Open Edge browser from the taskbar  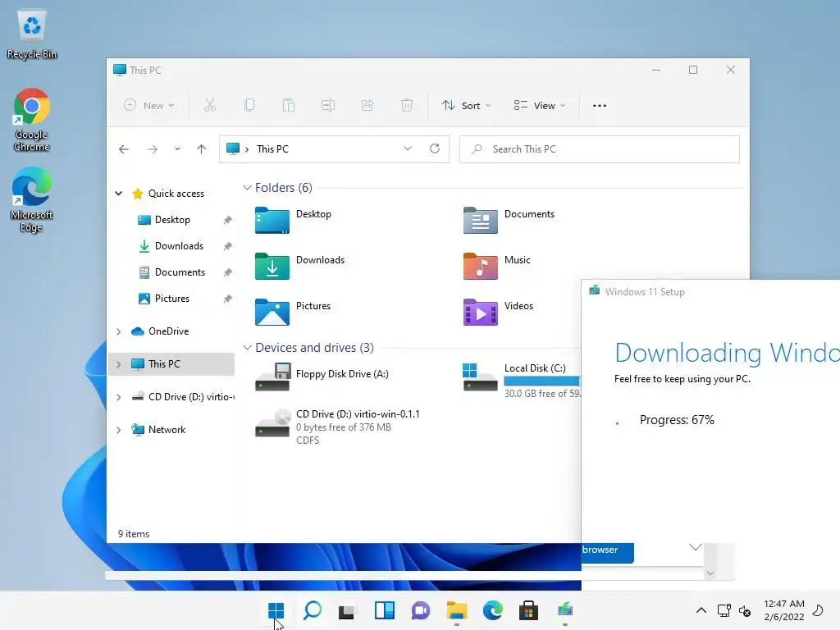[x=492, y=610]
